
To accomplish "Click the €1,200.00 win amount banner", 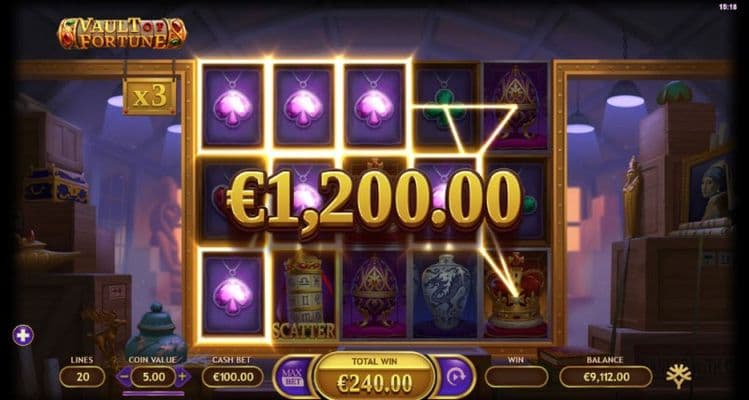I will 374,199.
